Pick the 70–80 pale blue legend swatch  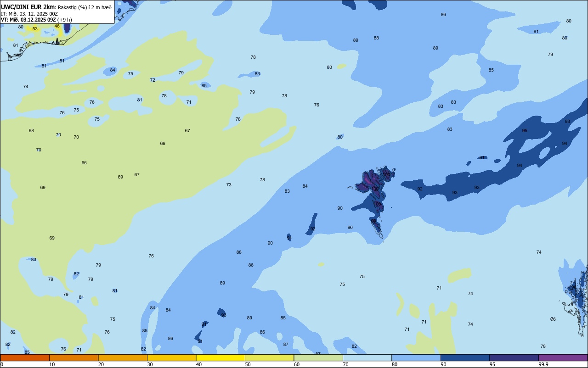click(x=367, y=357)
